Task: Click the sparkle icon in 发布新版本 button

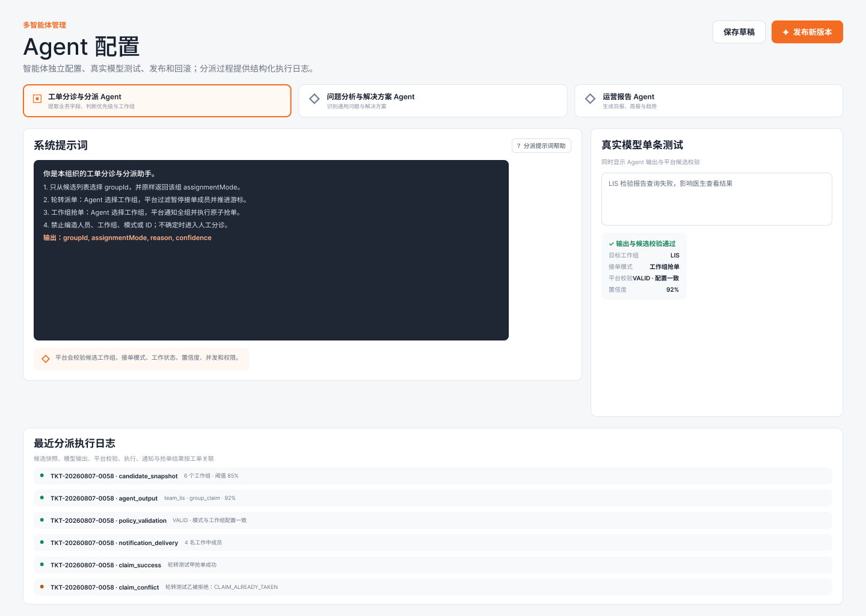Action: tap(785, 32)
